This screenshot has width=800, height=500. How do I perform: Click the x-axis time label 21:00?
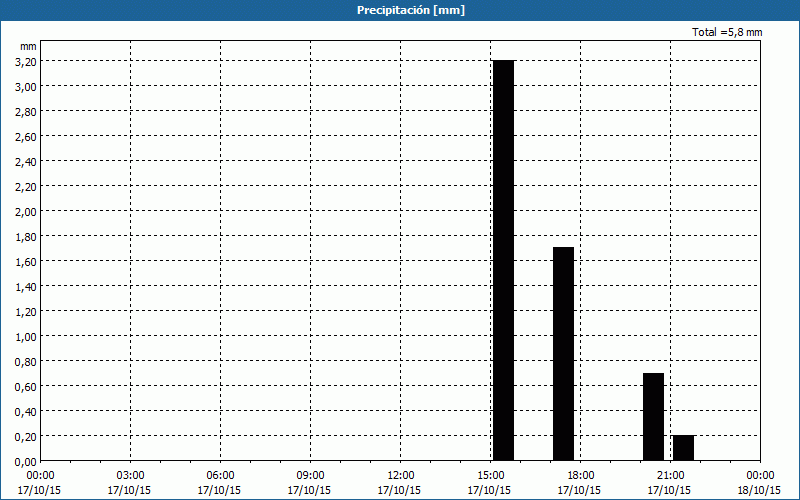(670, 476)
